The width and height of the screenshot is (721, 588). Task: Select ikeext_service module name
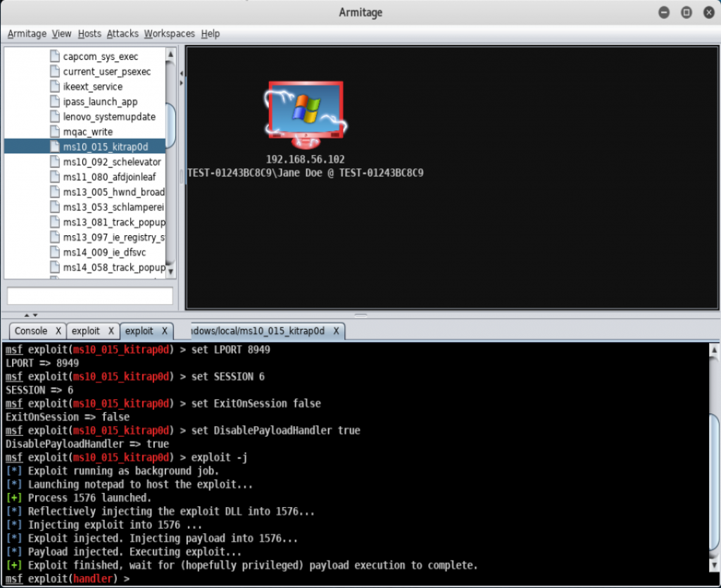(x=93, y=87)
